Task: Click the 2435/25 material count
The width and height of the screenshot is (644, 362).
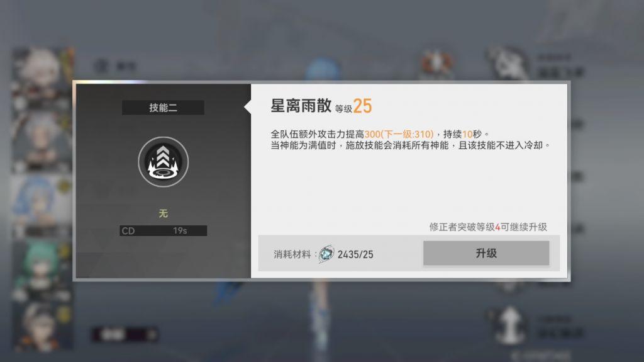Action: 355,254
